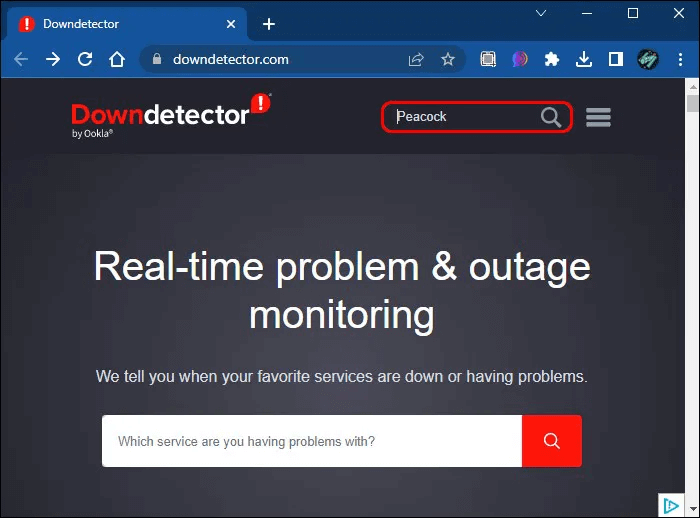
Task: Close the browser window
Action: 679,13
